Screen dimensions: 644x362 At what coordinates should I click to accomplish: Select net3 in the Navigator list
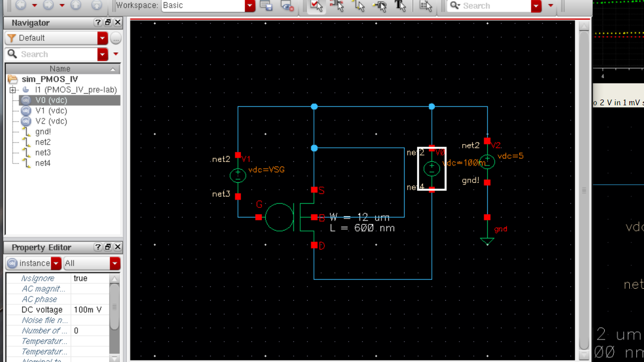43,152
